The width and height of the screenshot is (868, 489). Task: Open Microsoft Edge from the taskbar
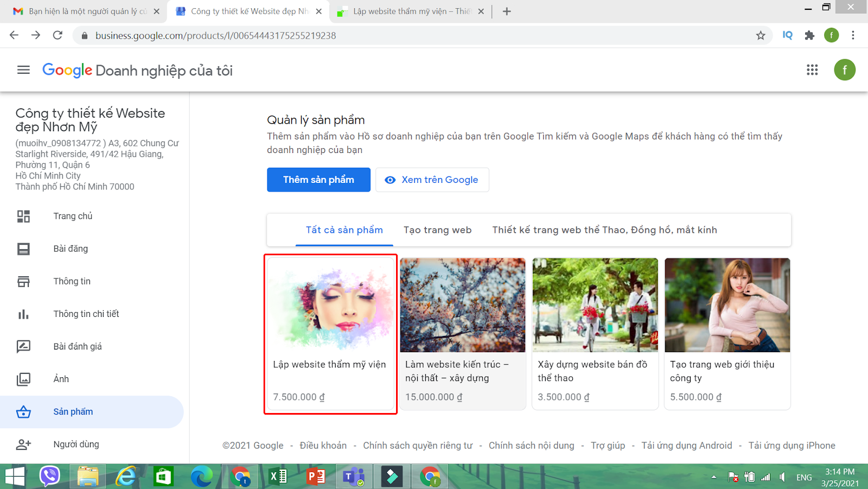coord(202,477)
